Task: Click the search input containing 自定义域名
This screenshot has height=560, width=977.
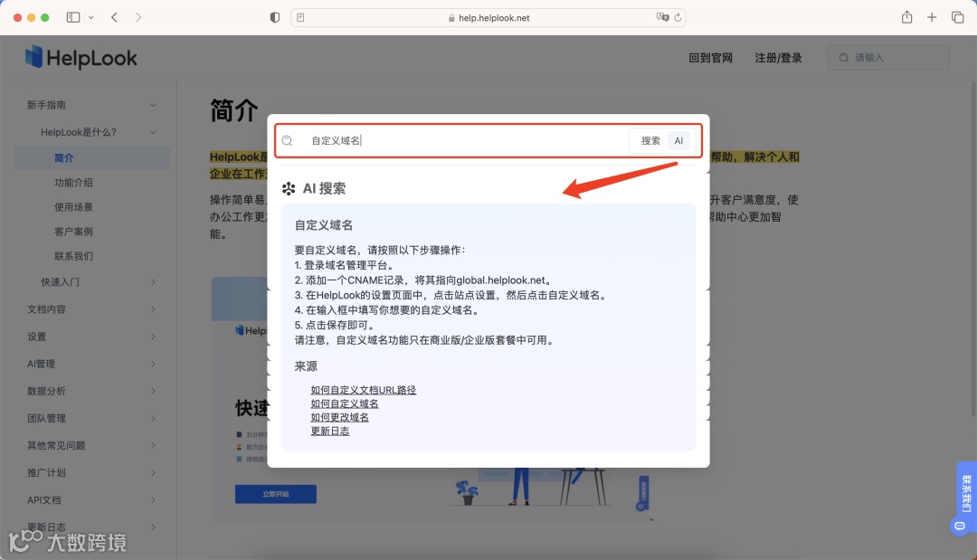Action: tap(464, 141)
